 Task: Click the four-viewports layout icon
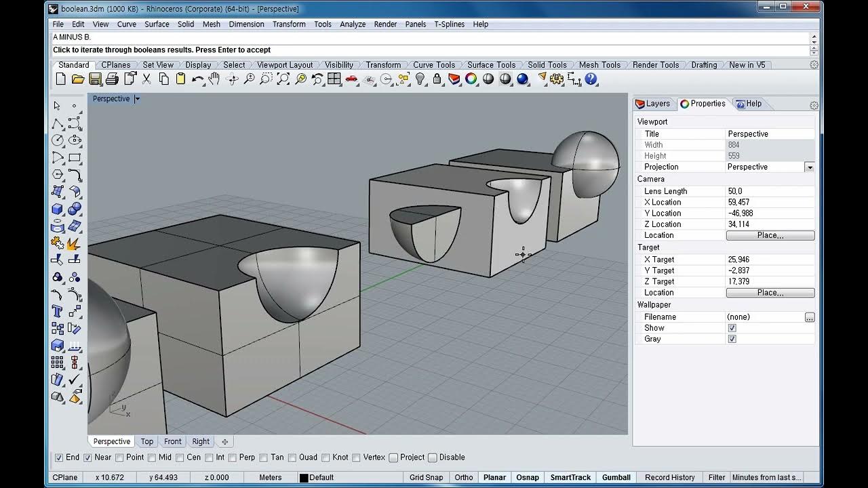(x=334, y=79)
